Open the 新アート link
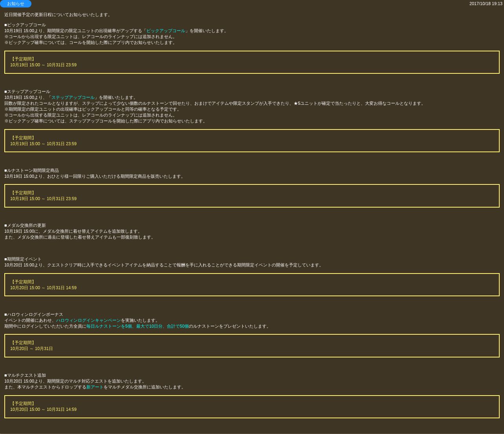The width and height of the screenshot is (504, 434). point(95,387)
